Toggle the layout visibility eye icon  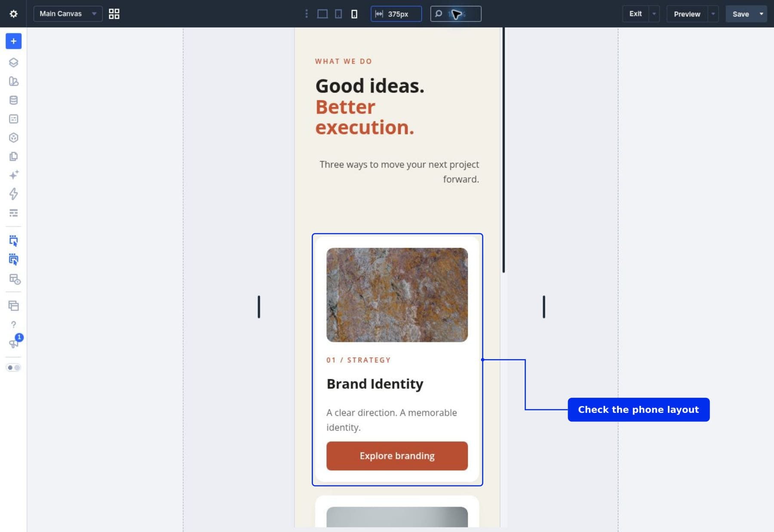(15, 279)
